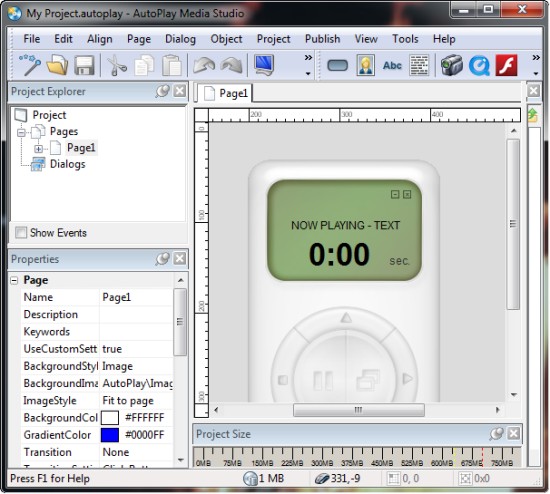550x494 pixels.
Task: Insert a new Button object
Action: coord(337,65)
